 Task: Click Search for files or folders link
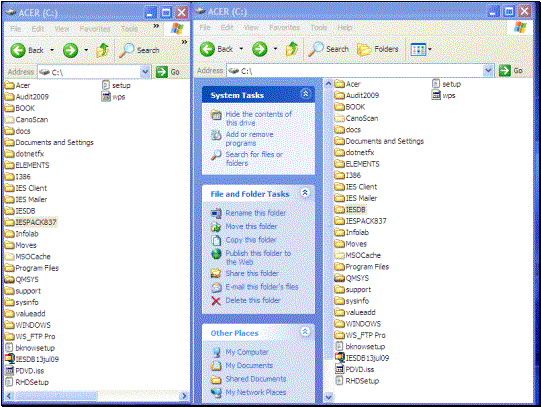[254, 159]
